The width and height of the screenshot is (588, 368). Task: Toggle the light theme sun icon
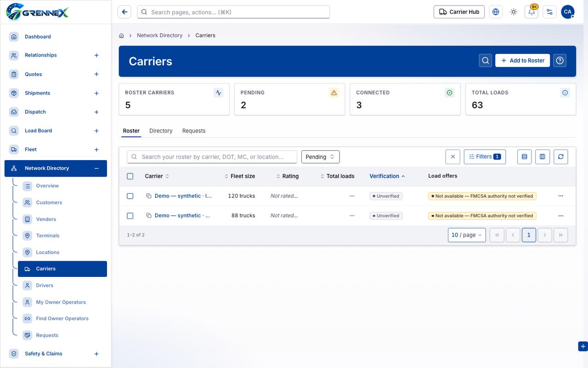point(514,12)
